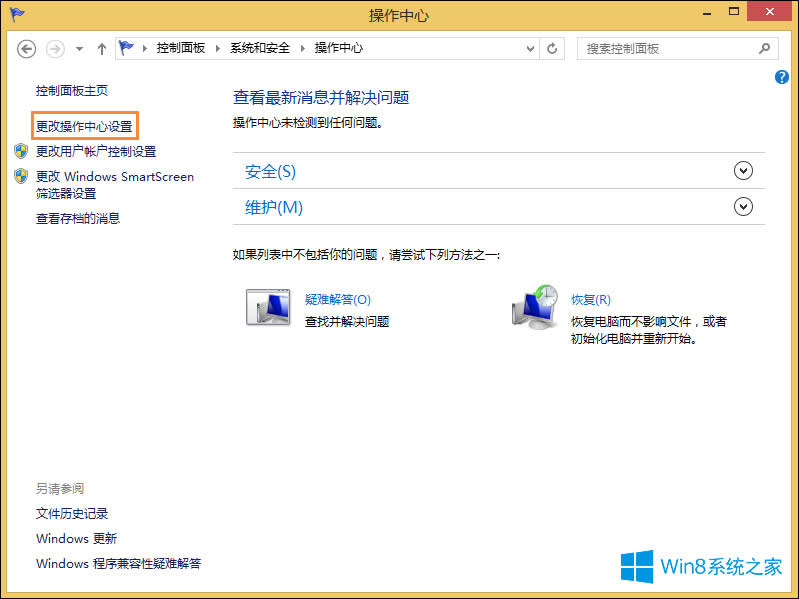The width and height of the screenshot is (799, 599).
Task: Click the shield icon beside Windows SmartScreen
Action: tap(21, 176)
